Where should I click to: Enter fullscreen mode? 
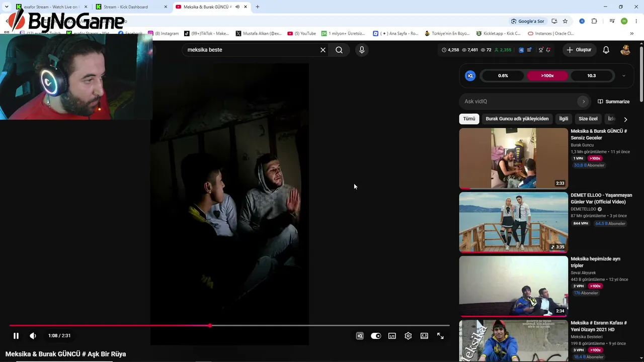click(x=440, y=336)
